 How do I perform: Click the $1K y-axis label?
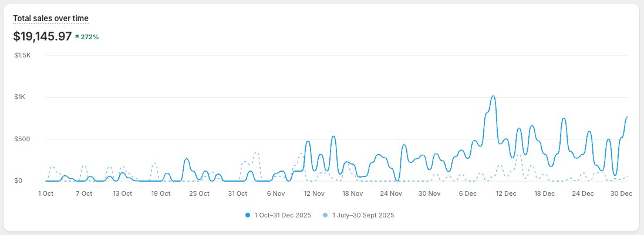pos(20,97)
